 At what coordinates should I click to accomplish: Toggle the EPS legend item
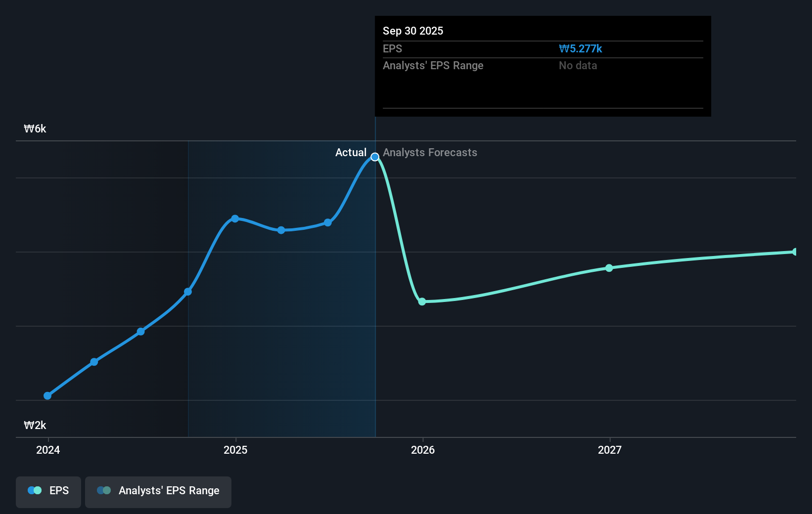pyautogui.click(x=48, y=491)
